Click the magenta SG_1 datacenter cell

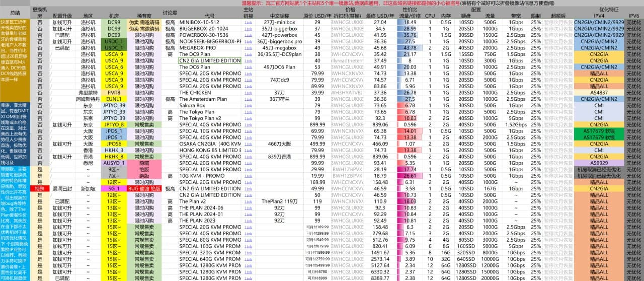[x=114, y=188]
